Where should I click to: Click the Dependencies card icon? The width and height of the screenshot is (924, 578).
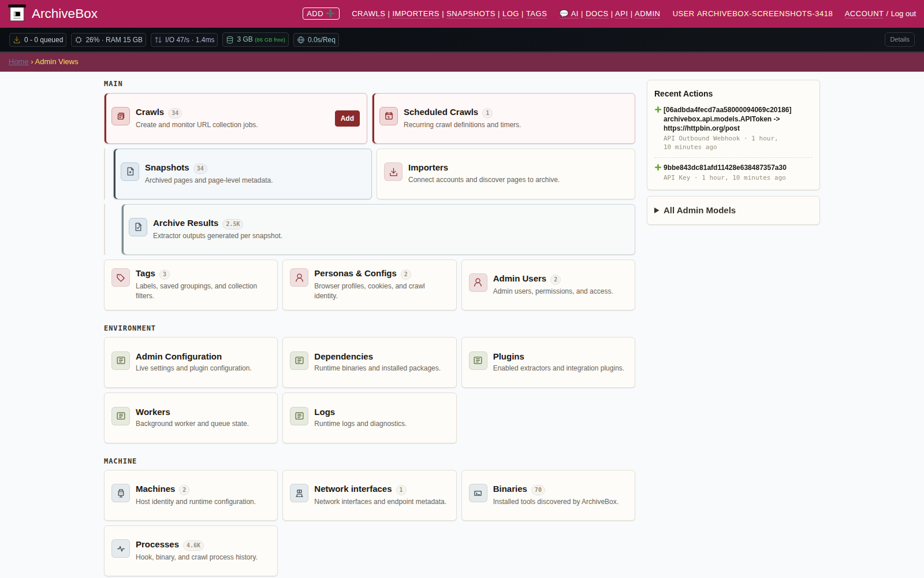[x=299, y=360]
